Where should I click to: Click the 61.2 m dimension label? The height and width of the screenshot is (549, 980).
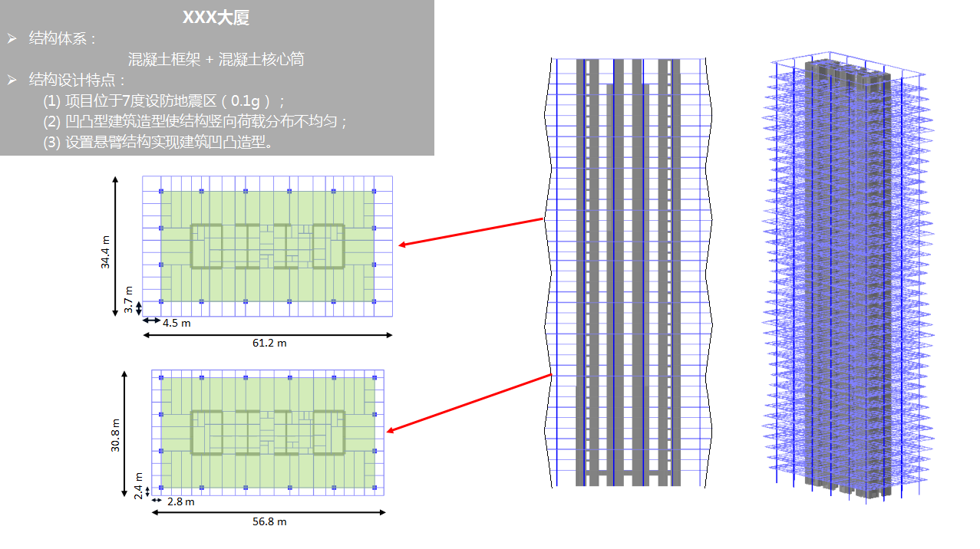[269, 343]
